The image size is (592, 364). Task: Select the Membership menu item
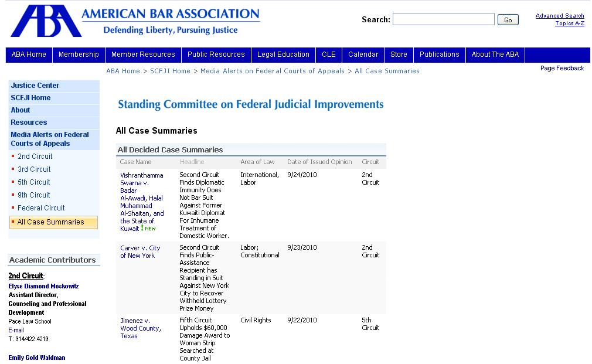coord(79,55)
